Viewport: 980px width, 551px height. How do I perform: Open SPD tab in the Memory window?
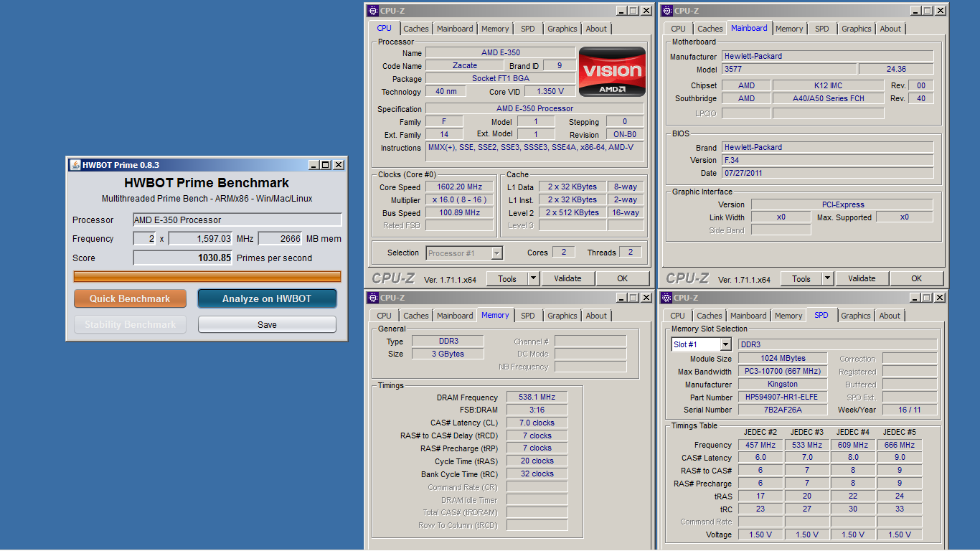(528, 316)
